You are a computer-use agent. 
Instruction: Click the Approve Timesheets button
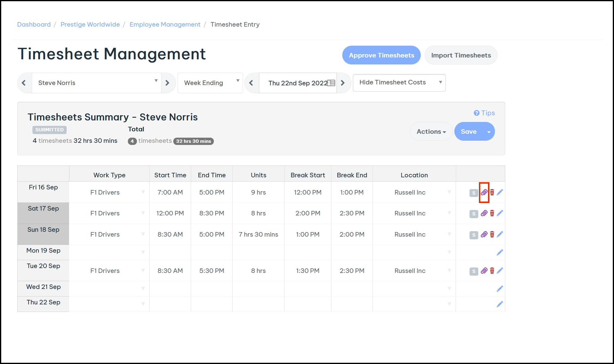click(x=381, y=55)
